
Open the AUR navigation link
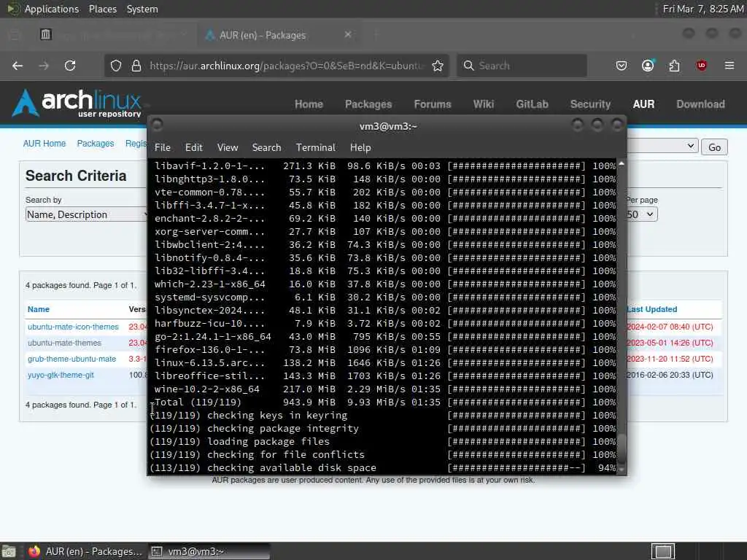pyautogui.click(x=643, y=104)
